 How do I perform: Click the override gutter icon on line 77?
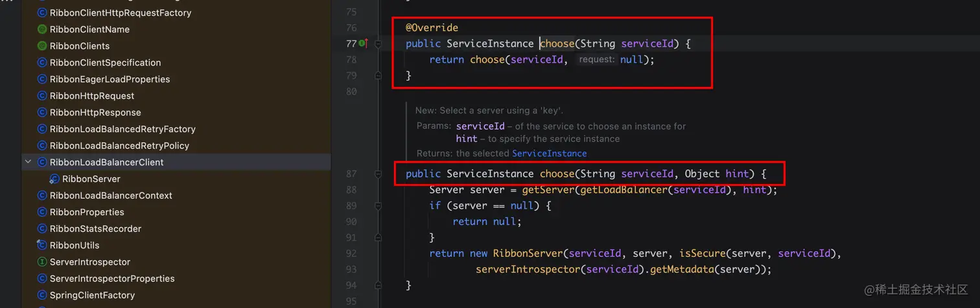364,43
